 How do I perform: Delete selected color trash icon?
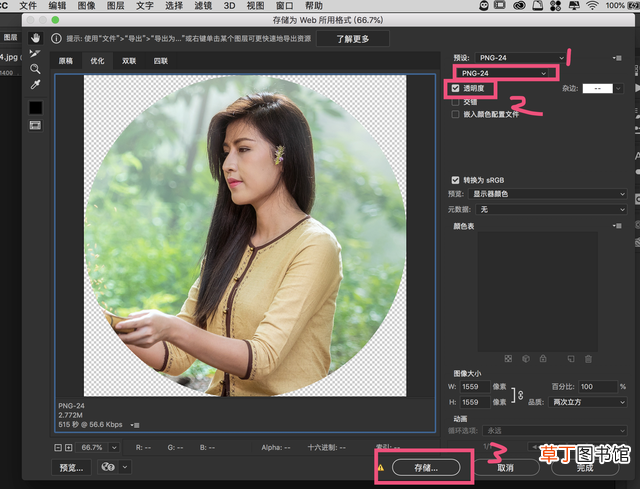[588, 359]
